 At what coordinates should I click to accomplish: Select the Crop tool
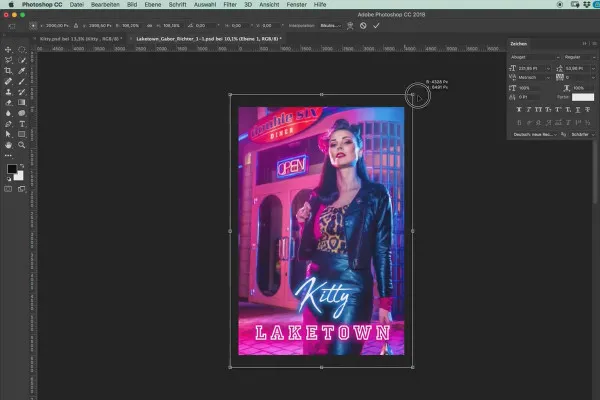tap(9, 71)
